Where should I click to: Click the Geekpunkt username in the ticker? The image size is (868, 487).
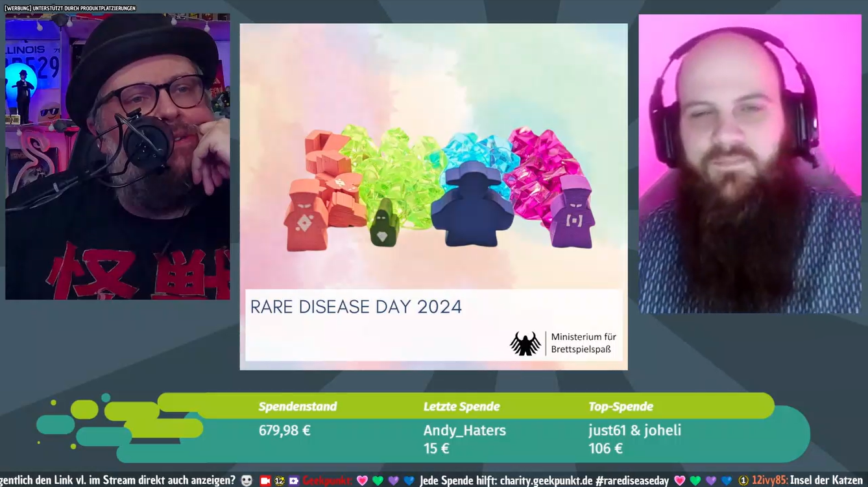[328, 481]
